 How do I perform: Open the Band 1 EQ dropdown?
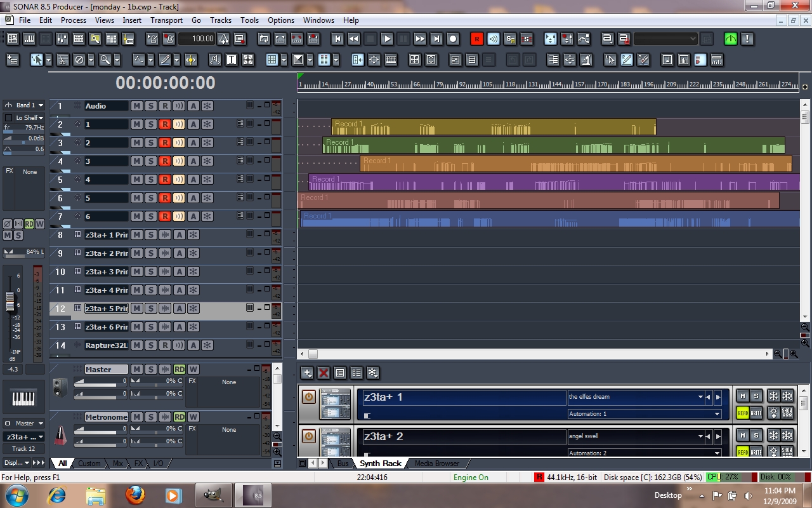(25, 105)
